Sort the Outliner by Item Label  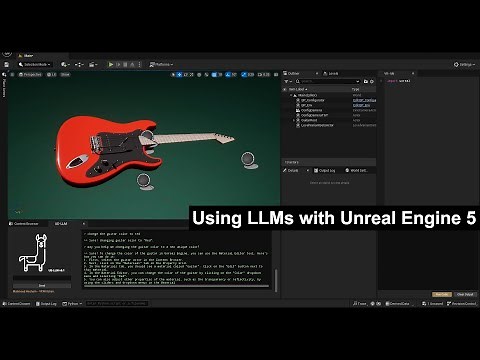pos(298,89)
